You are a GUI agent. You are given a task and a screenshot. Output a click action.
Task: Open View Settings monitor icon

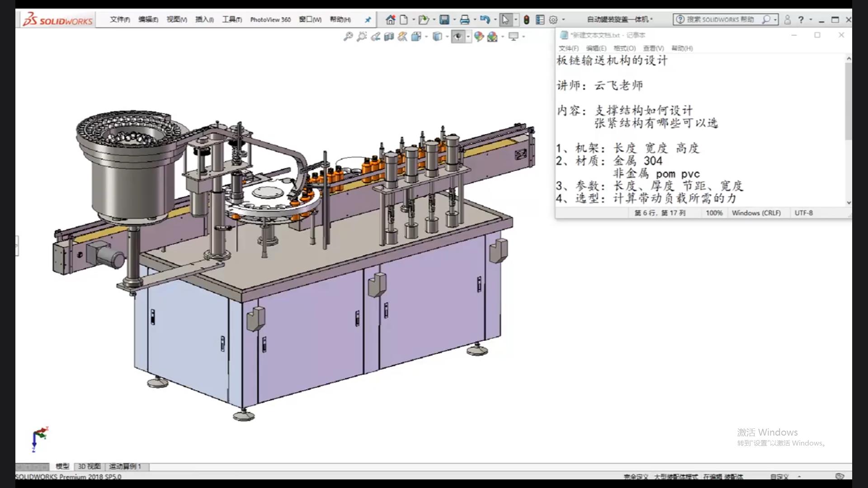(x=514, y=37)
